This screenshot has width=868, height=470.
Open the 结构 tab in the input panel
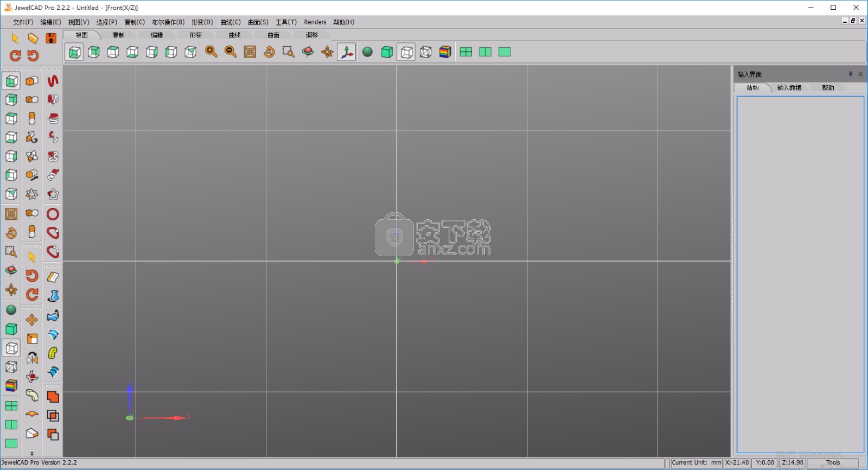[x=752, y=88]
